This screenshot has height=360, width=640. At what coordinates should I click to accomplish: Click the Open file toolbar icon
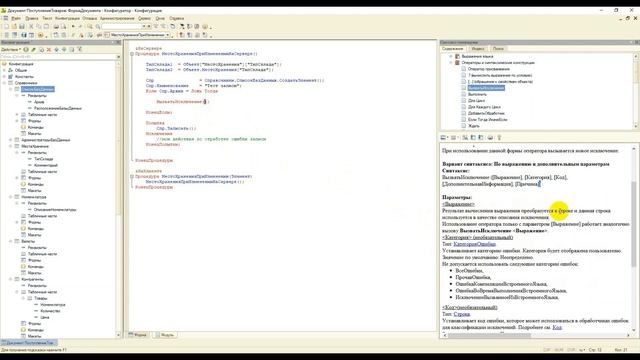[14, 27]
